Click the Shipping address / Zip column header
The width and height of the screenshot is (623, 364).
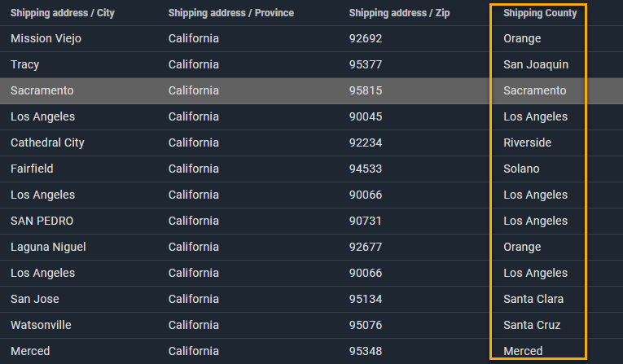(398, 13)
